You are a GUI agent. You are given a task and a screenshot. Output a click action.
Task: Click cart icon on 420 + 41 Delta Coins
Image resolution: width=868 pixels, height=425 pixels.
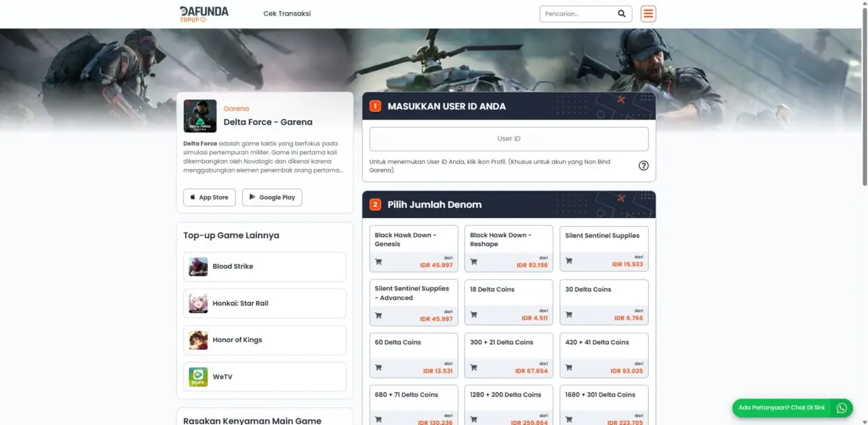569,368
